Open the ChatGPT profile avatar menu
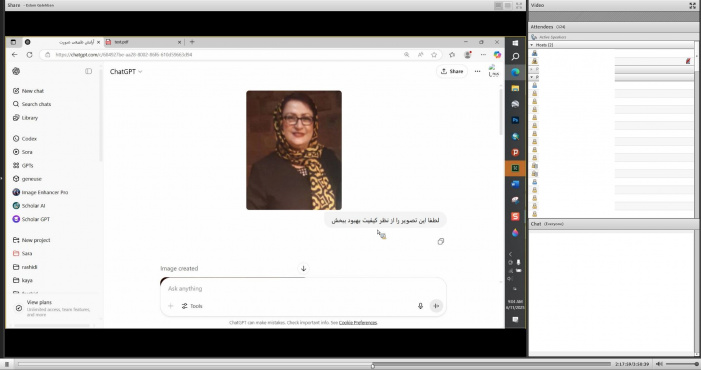The height and width of the screenshot is (370, 701). (494, 71)
